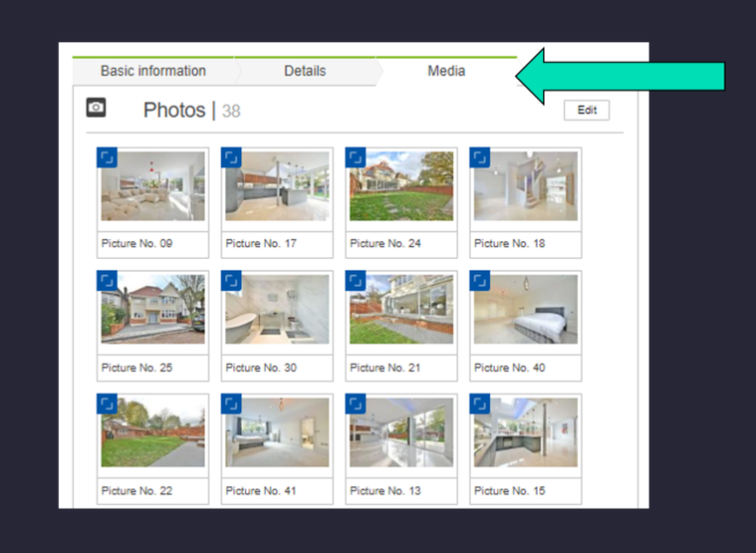Click the photo count '38'
Viewport: 756px width, 553px height.
tap(231, 111)
